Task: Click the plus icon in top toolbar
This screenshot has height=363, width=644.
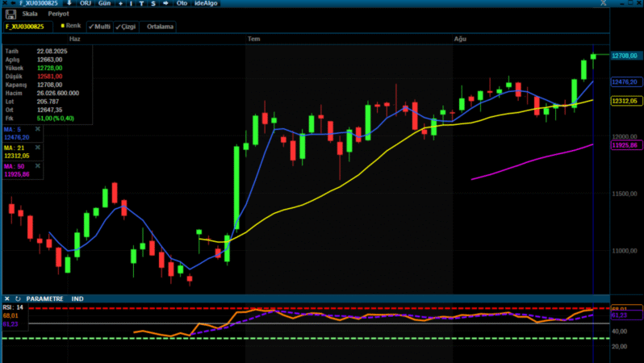Action: (x=120, y=3)
